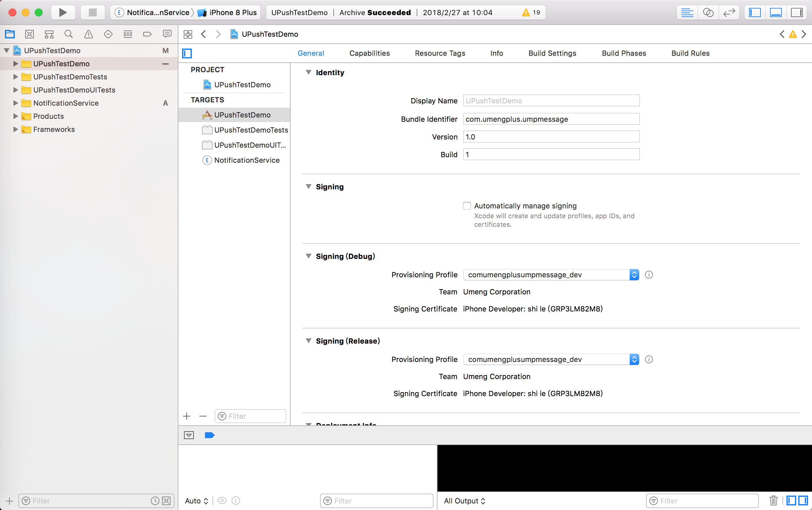Open the All Output console menu
Viewport: 812px width, 510px height.
[465, 501]
